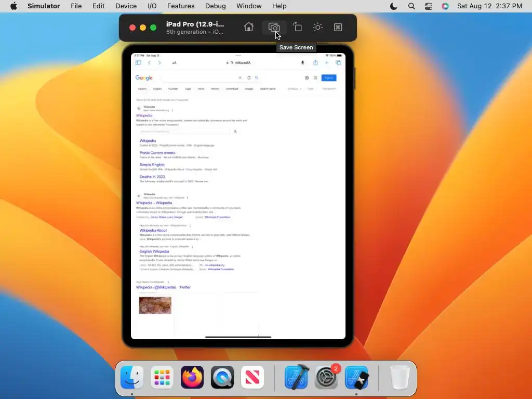Click the Google logo
This screenshot has width=532, height=399.
coord(144,78)
